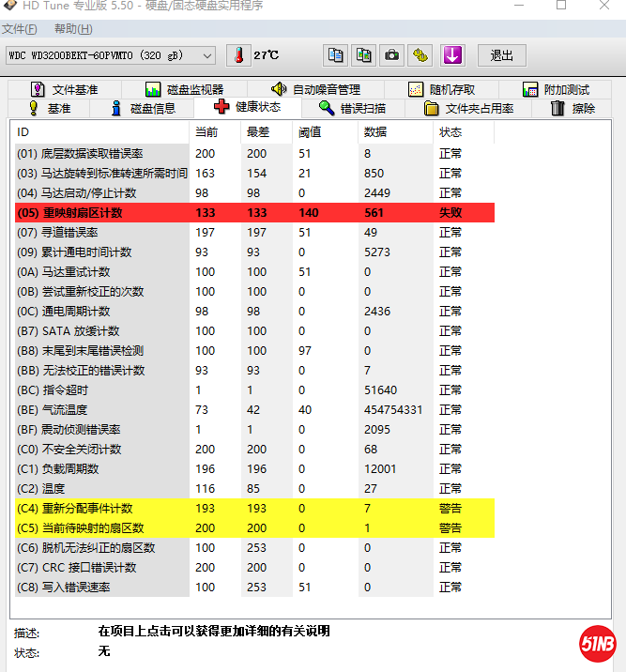626x672 pixels.
Task: Click the copy text to clipboard icon
Action: coord(335,55)
